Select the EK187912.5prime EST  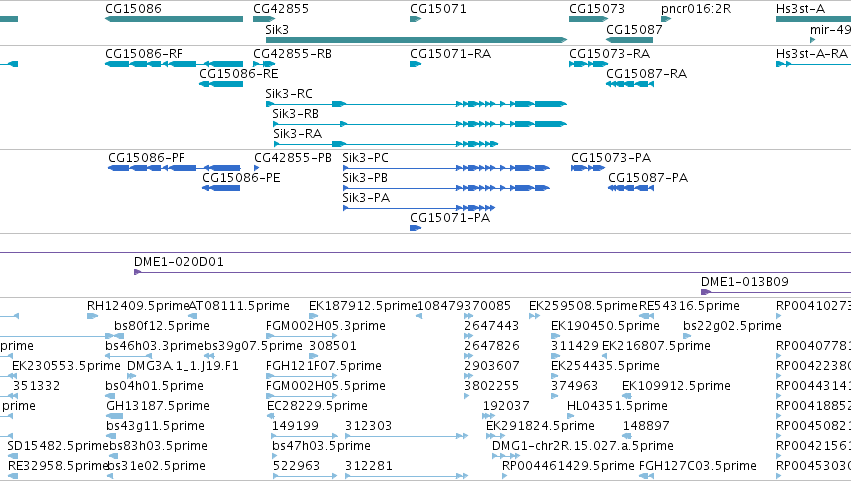pos(313,316)
